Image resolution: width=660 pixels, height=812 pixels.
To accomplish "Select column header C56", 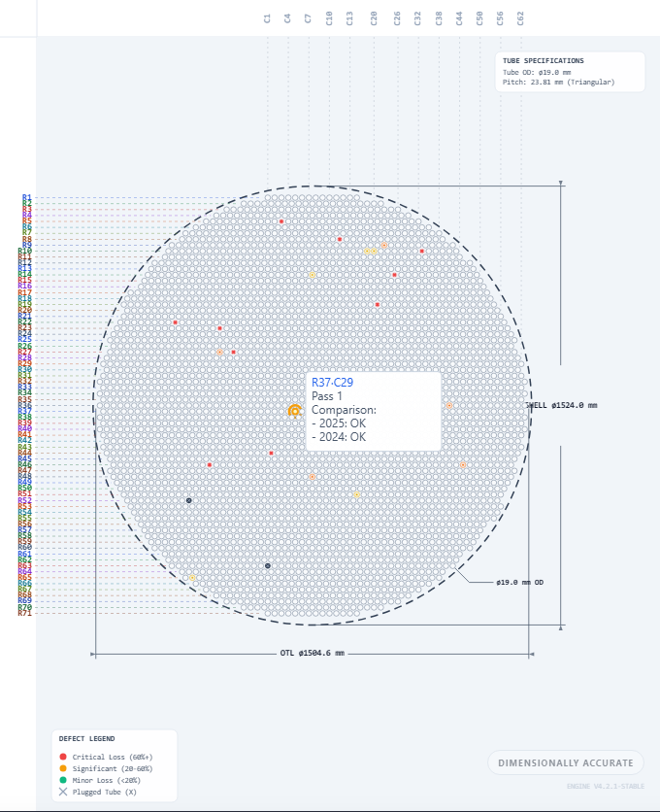I will 500,18.
